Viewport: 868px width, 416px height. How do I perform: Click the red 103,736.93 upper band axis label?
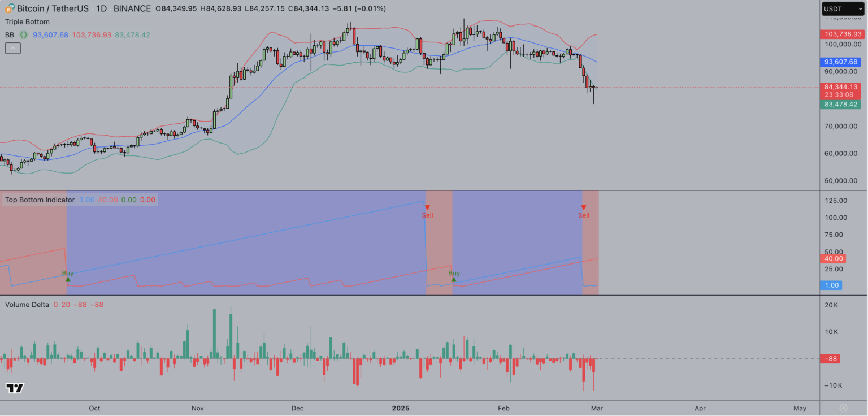tap(841, 34)
